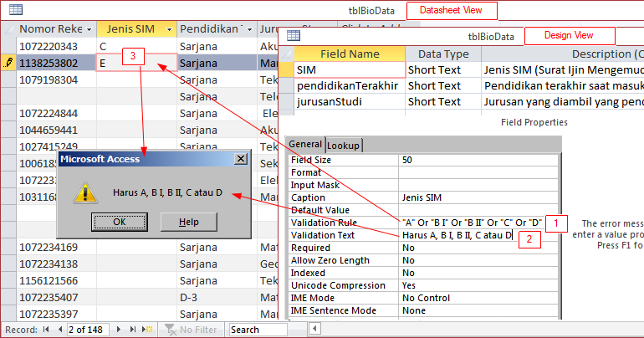This screenshot has height=338, width=644.
Task: Click the Help button in the dialog
Action: [x=189, y=221]
